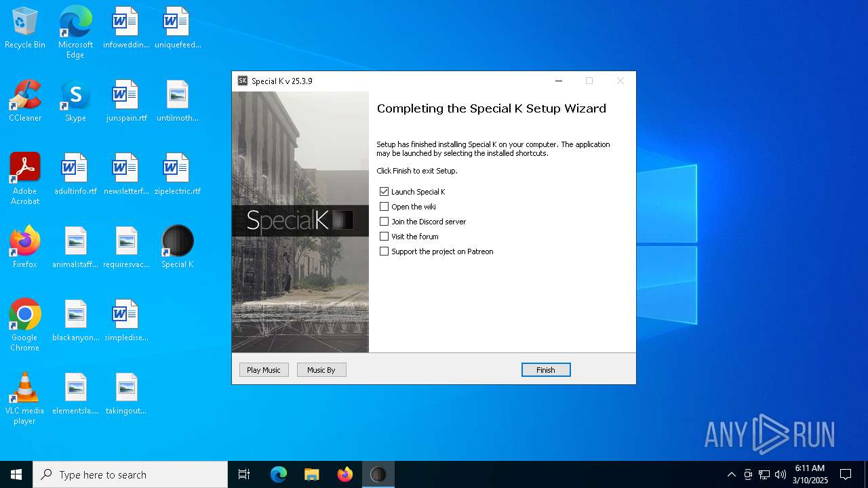This screenshot has width=868, height=488.
Task: Open Task View on the taskbar
Action: pos(244,474)
